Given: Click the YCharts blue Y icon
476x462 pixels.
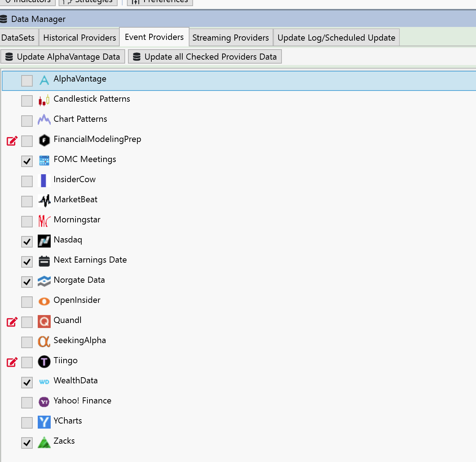Looking at the screenshot, I should pyautogui.click(x=44, y=422).
